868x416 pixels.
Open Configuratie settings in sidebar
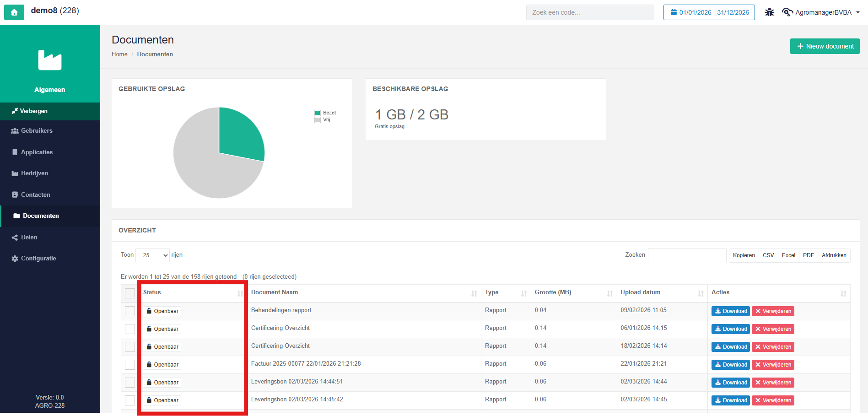(x=50, y=259)
